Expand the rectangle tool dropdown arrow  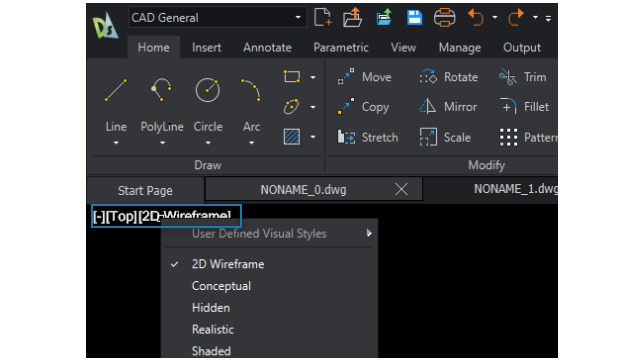(x=313, y=77)
